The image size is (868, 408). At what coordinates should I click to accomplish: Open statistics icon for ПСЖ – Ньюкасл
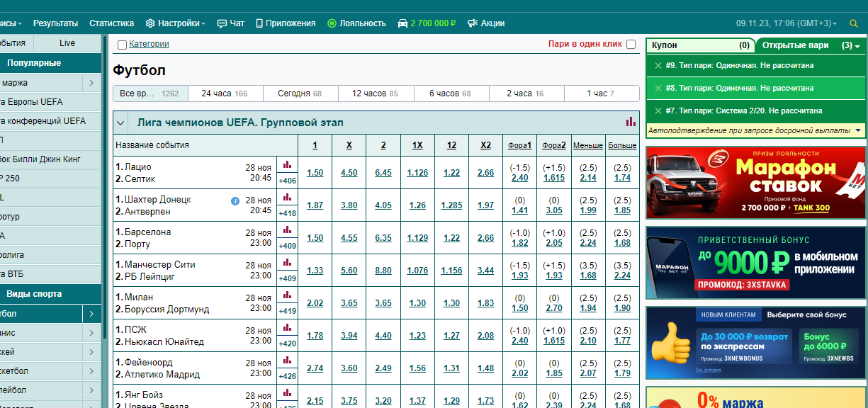pyautogui.click(x=288, y=327)
